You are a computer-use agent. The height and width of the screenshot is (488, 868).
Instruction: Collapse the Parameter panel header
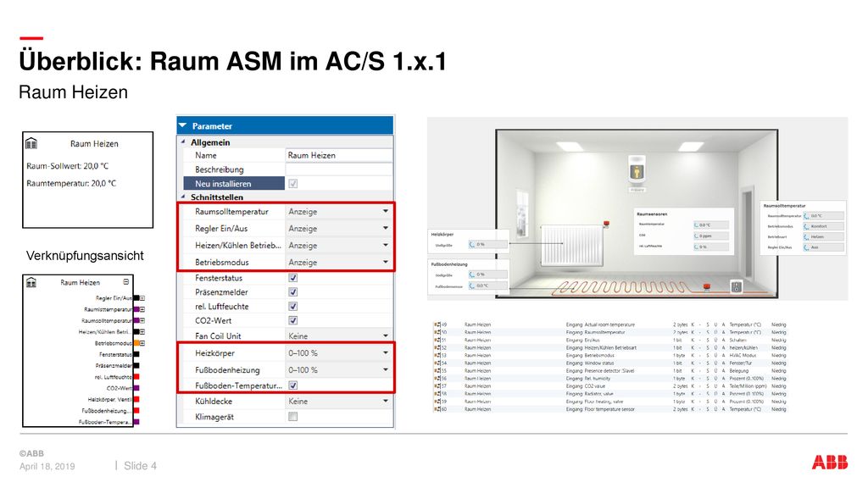[x=183, y=125]
